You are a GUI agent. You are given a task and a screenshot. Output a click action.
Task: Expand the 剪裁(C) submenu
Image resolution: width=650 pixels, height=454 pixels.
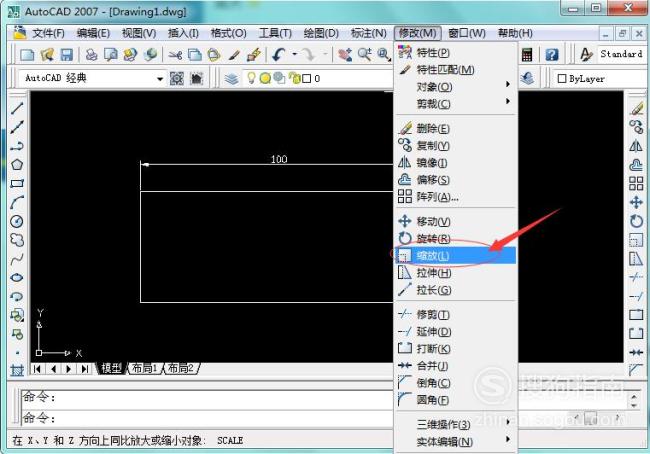coord(456,104)
